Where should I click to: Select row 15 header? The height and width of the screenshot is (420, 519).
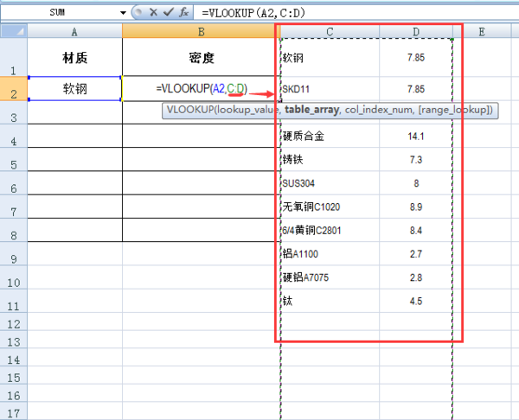pos(14,375)
